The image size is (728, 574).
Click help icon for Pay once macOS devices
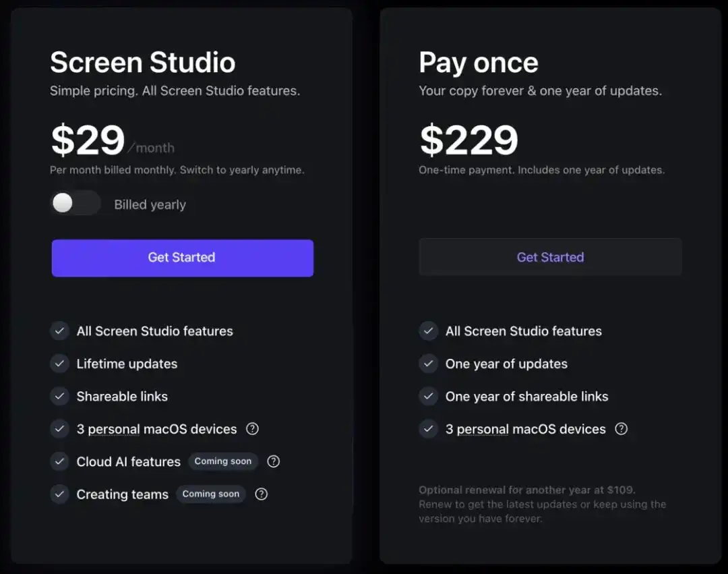[621, 429]
